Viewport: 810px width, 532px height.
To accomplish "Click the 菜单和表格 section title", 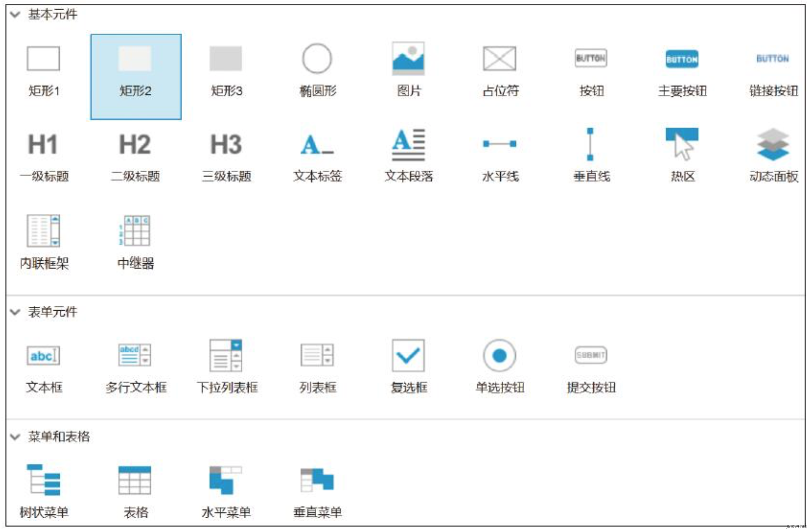I will point(59,436).
